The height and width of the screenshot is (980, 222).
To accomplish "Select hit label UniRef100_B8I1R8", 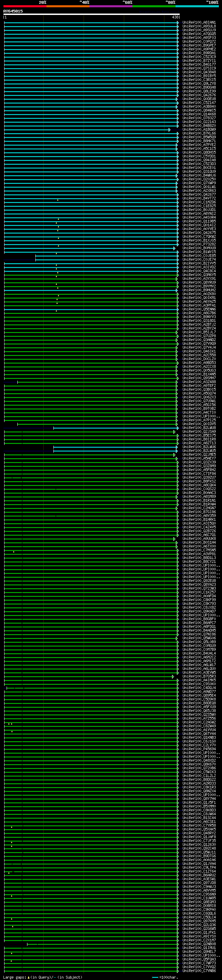I will click(199, 439).
